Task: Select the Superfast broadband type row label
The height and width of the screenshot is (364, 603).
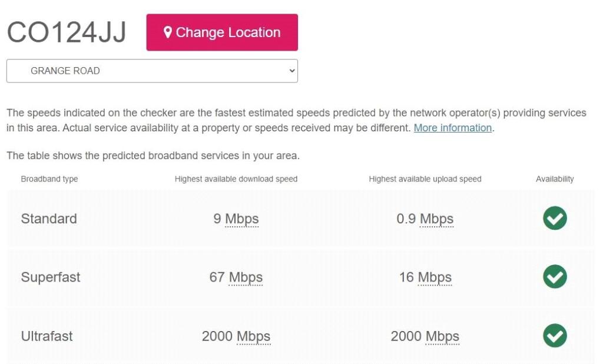Action: 51,277
